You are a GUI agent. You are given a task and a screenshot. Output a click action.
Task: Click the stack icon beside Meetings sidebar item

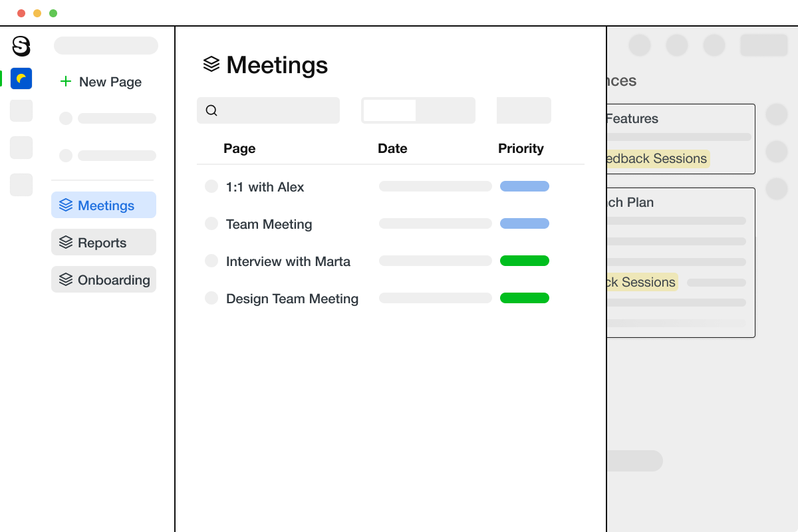(66, 205)
